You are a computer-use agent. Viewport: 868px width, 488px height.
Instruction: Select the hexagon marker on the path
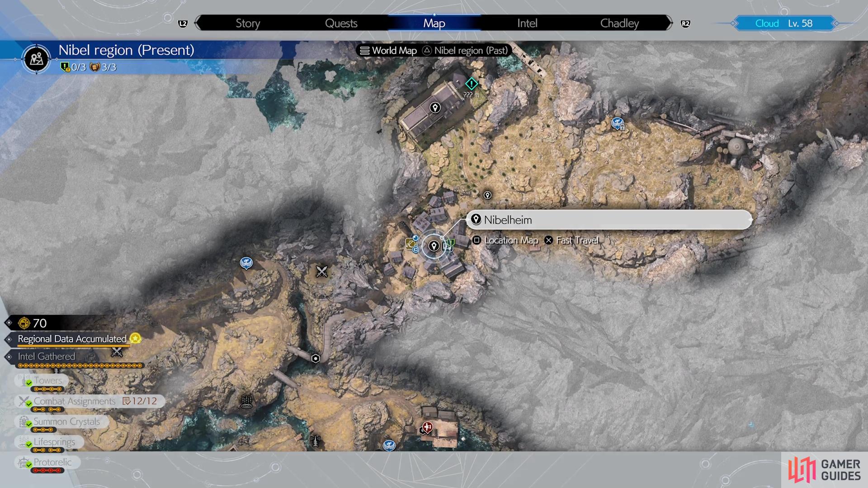[316, 358]
